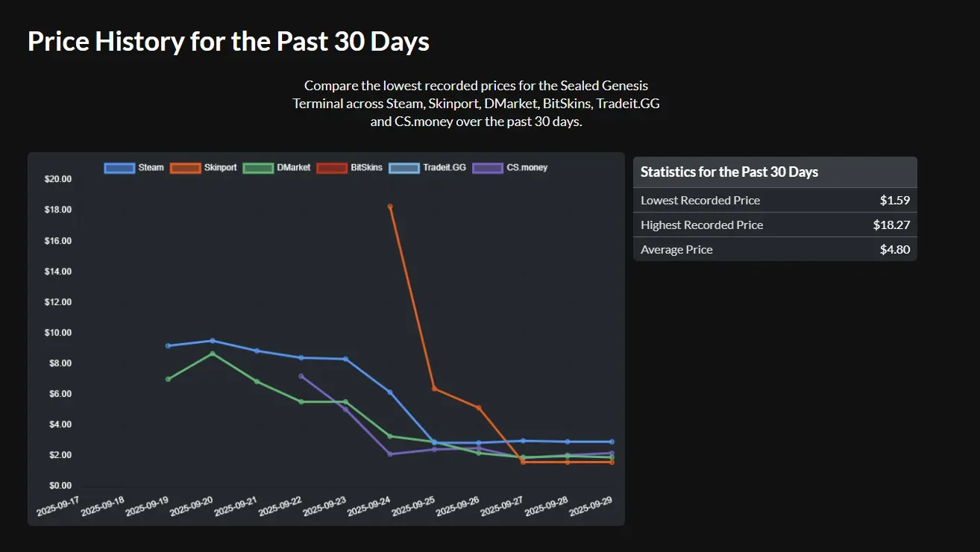Viewport: 980px width, 552px height.
Task: Click the red BitSkins legend color box
Action: click(331, 168)
